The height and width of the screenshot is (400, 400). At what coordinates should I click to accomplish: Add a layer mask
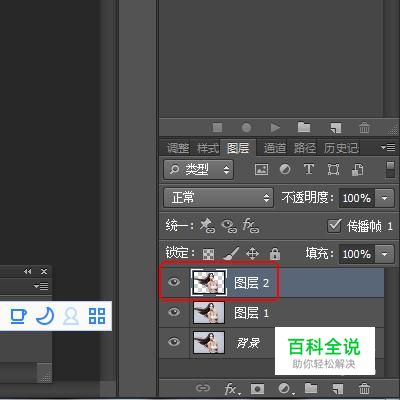(x=257, y=389)
